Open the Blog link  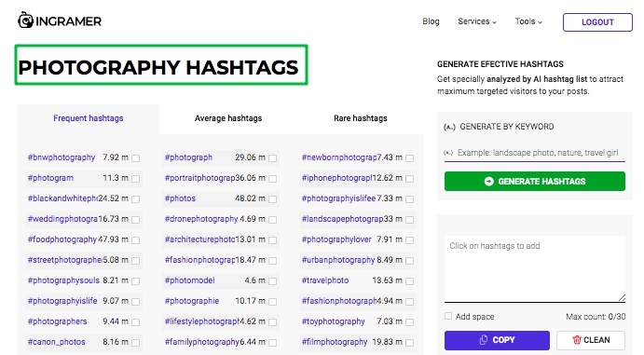(x=431, y=21)
